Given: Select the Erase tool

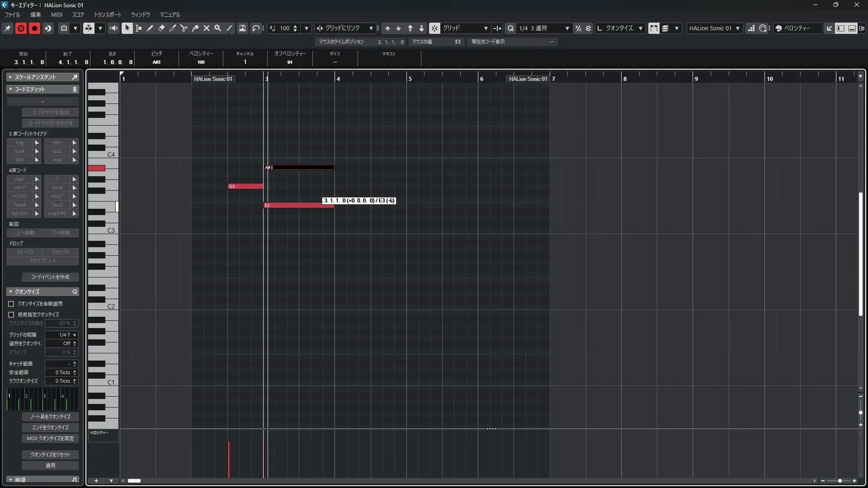Looking at the screenshot, I should (x=161, y=28).
